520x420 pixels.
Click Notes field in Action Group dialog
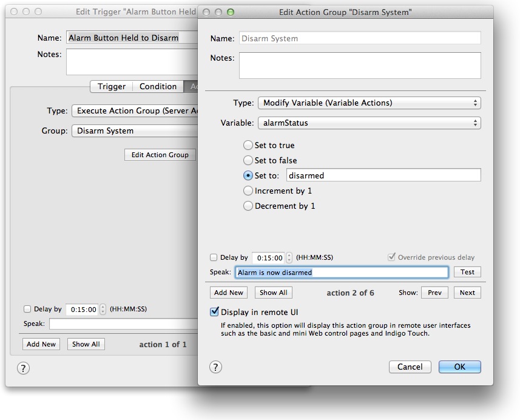tap(360, 66)
